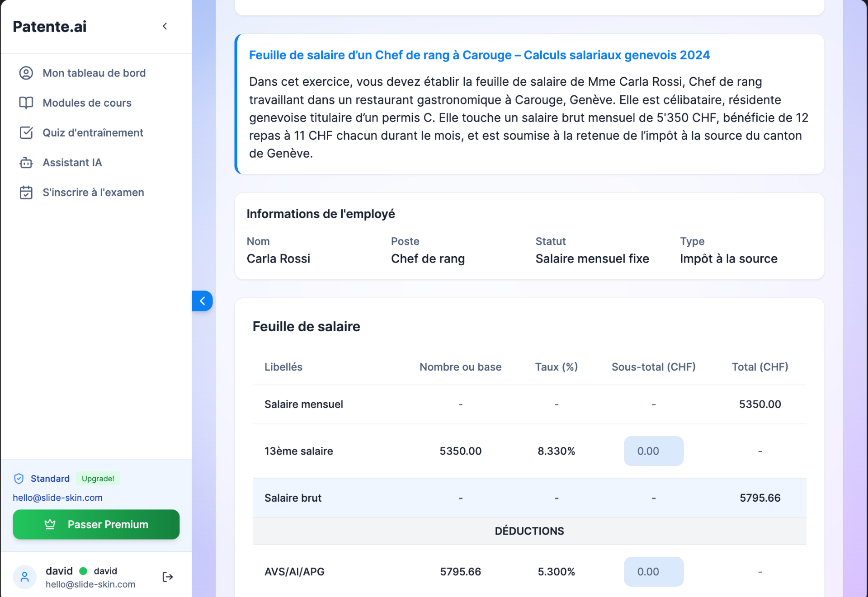Go to Assistant IA menu item
This screenshot has height=597, width=868.
[72, 163]
